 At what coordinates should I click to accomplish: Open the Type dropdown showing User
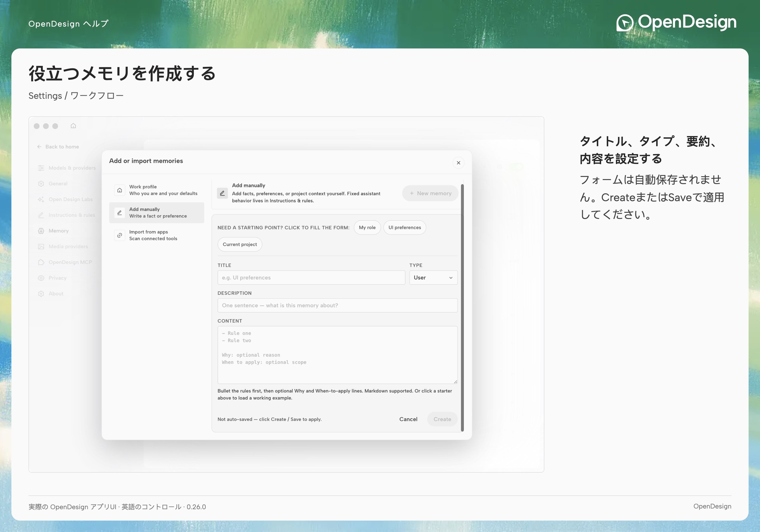(433, 277)
